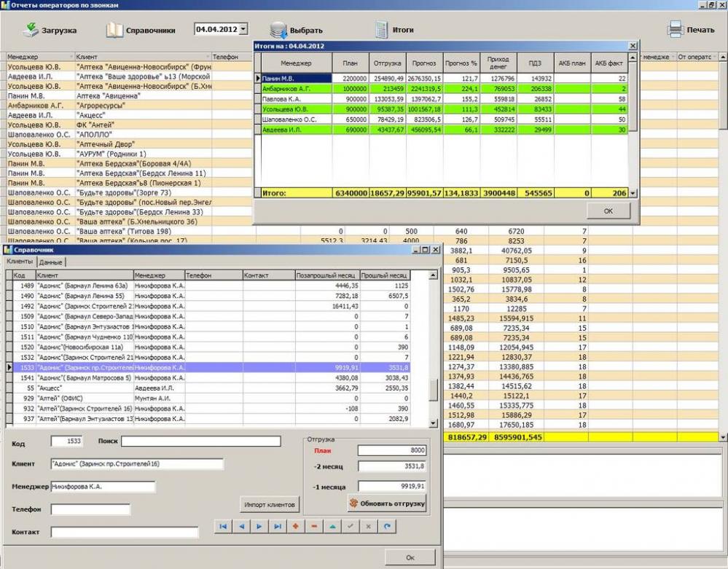Select Авдеева И.Л. row in Итоги

click(x=445, y=130)
